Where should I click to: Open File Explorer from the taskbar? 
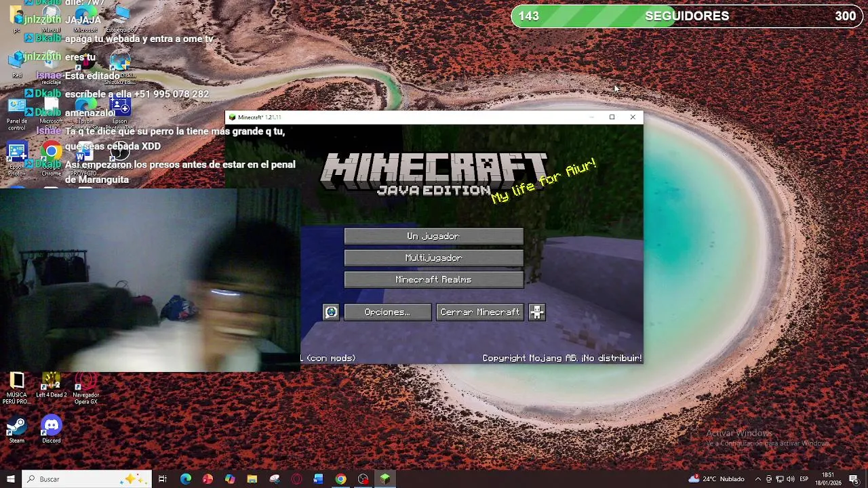pyautogui.click(x=252, y=479)
